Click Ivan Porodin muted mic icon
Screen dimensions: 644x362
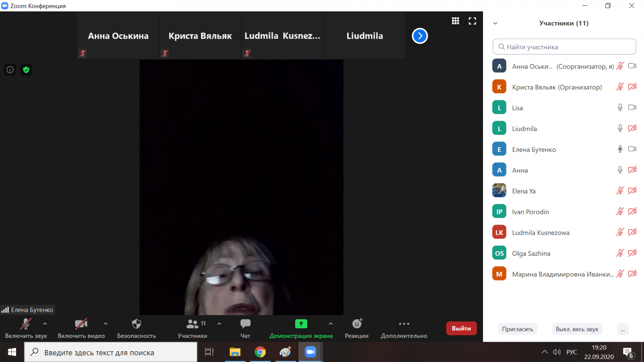[x=620, y=211]
